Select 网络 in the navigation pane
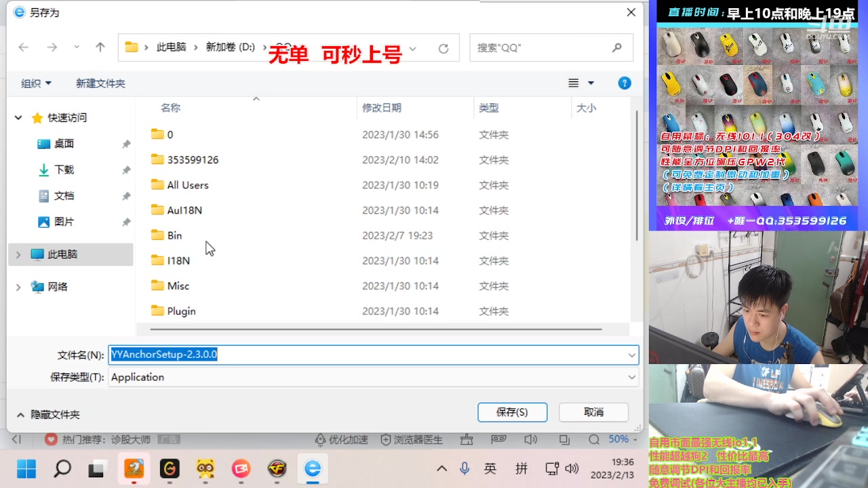This screenshot has height=488, width=868. click(x=57, y=287)
